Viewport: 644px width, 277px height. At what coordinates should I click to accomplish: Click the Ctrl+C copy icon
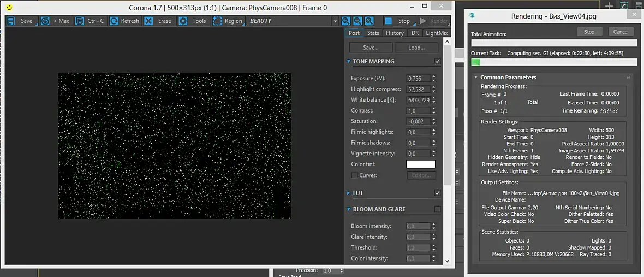tap(79, 21)
